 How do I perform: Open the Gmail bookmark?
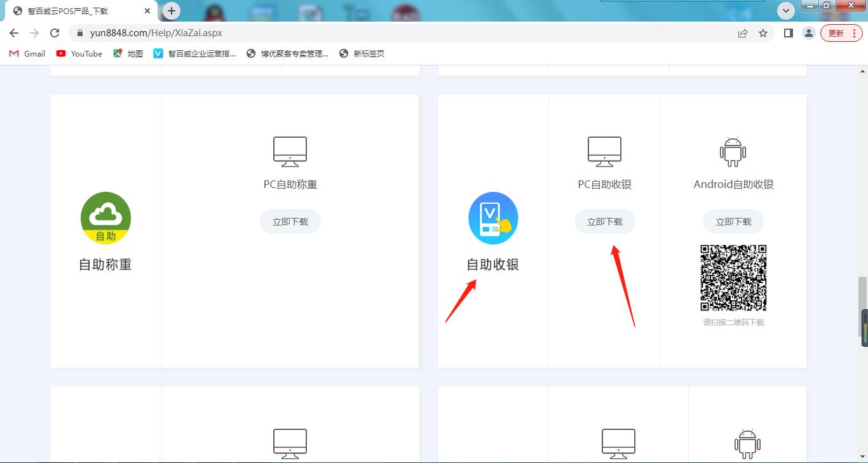[27, 53]
